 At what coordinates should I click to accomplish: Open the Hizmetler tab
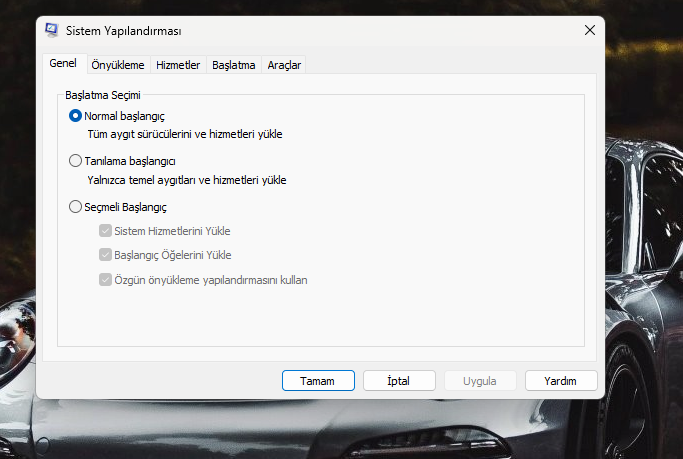178,65
